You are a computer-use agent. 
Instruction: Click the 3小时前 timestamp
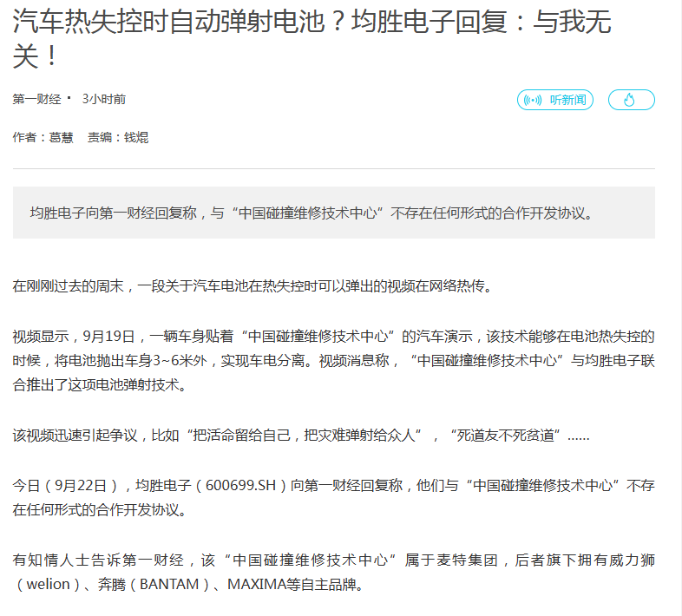pyautogui.click(x=103, y=99)
